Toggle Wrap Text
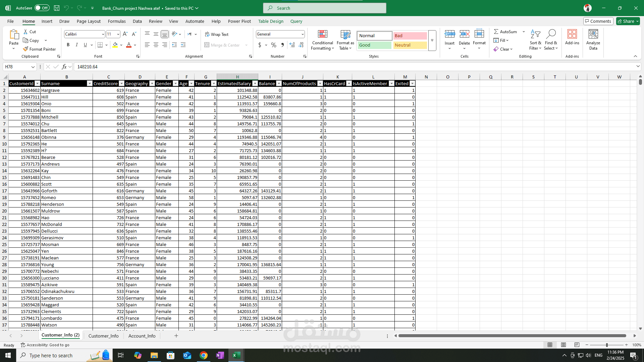 click(217, 34)
